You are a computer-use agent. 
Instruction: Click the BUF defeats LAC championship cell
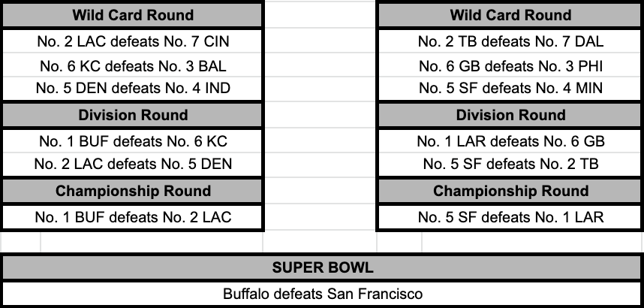(133, 217)
